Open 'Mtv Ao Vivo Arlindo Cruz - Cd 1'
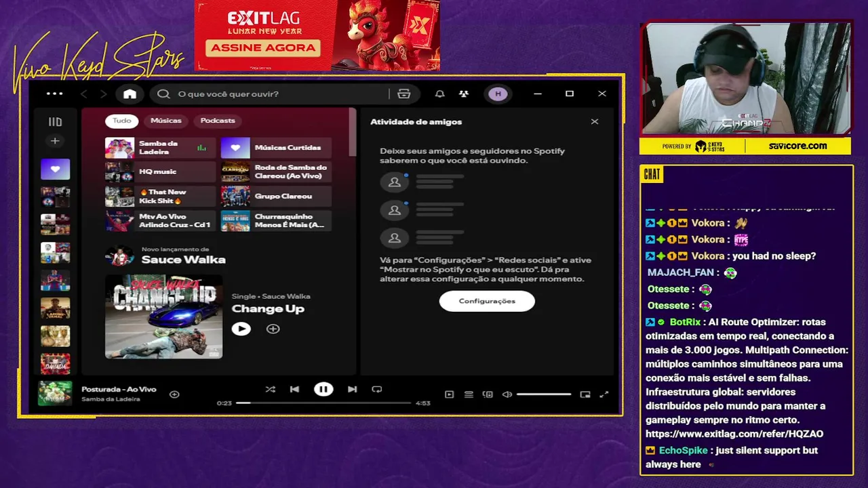The width and height of the screenshot is (868, 488). pyautogui.click(x=160, y=221)
